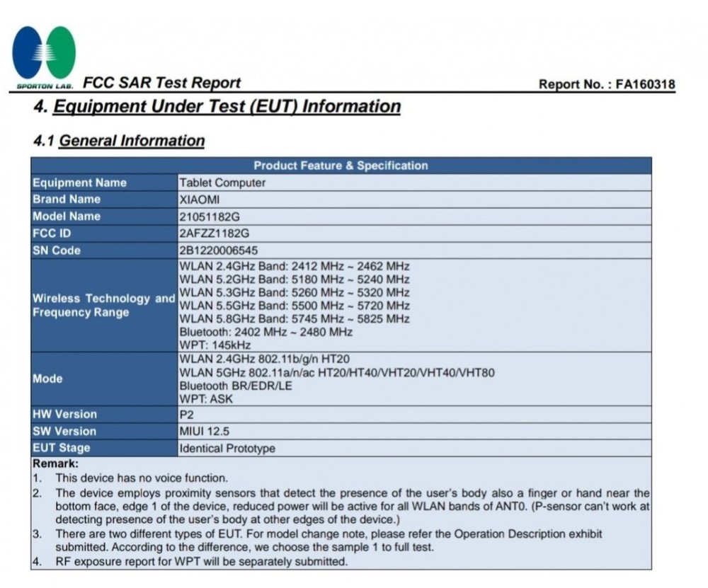Screen dimensions: 708x588
Task: Click the 'WLAN 5.2GHz Band' frequency line
Action: 295,279
